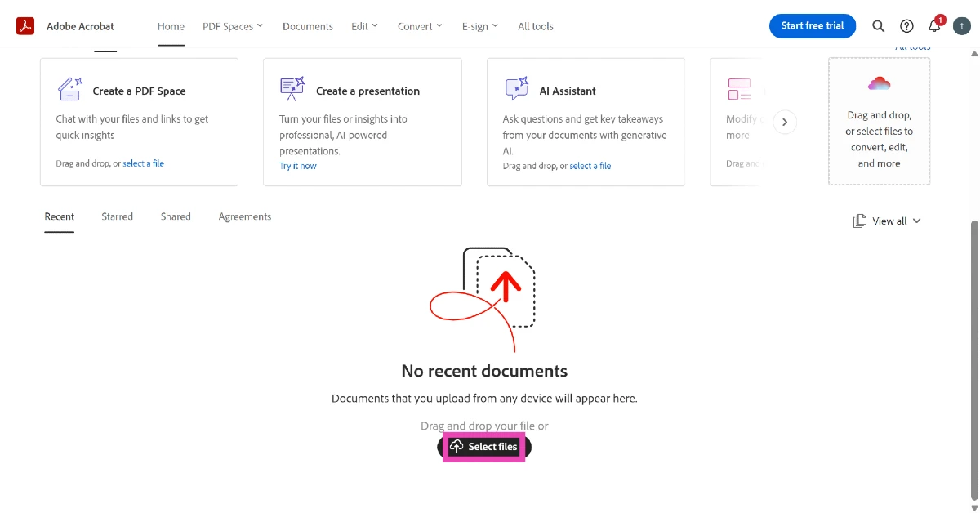Image resolution: width=980 pixels, height=513 pixels.
Task: Open the PDF Spaces dropdown
Action: pyautogui.click(x=233, y=25)
